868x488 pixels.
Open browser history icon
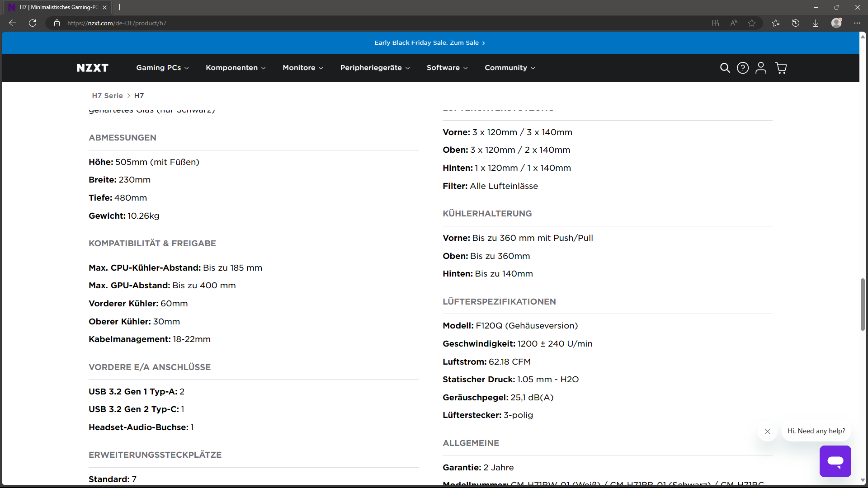(796, 23)
